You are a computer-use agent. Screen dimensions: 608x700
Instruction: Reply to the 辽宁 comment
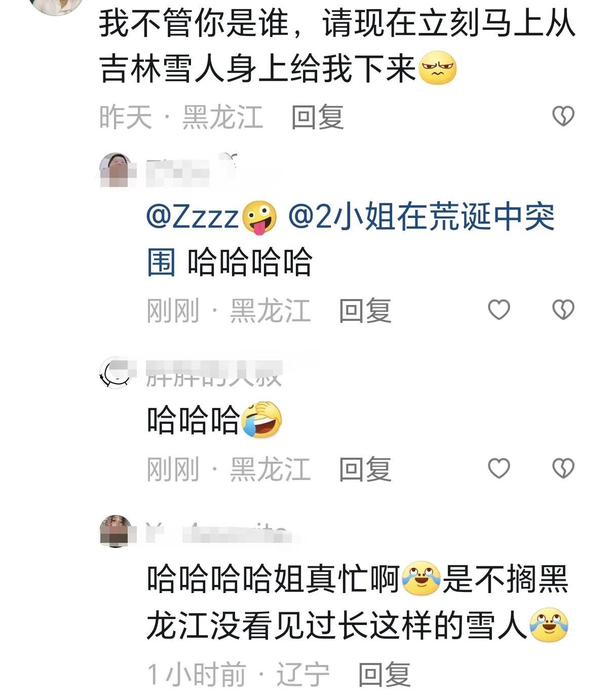(x=385, y=675)
